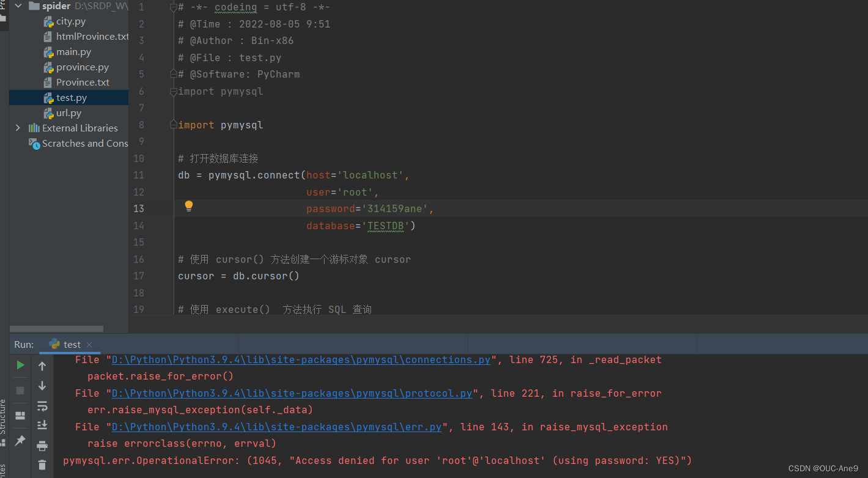Click 'raise errorclass(errno, errval)' in console
The image size is (868, 478).
[182, 443]
